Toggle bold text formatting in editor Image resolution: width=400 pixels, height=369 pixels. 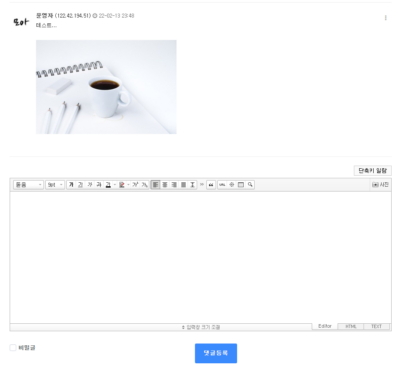(71, 185)
